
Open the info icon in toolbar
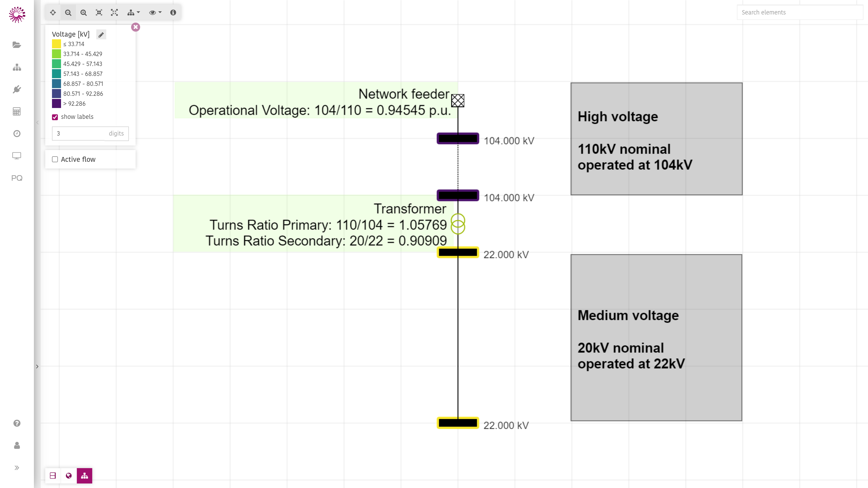(x=173, y=12)
